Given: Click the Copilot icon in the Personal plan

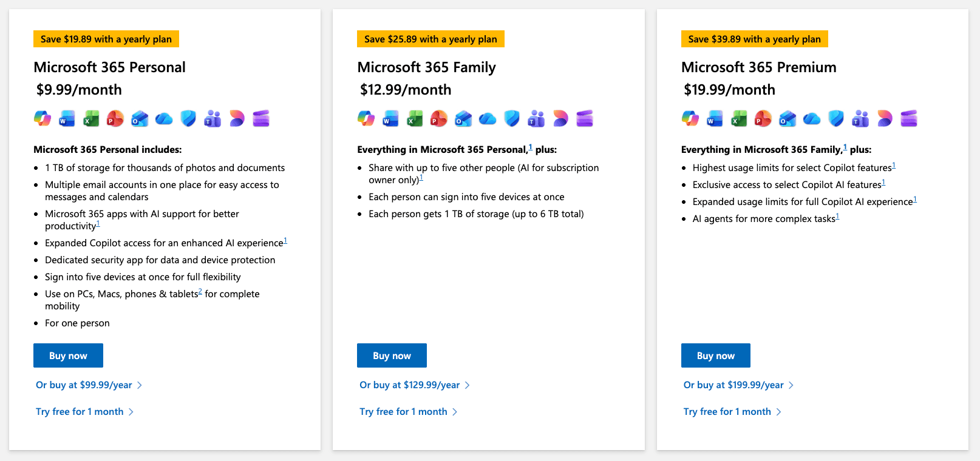Looking at the screenshot, I should tap(43, 118).
